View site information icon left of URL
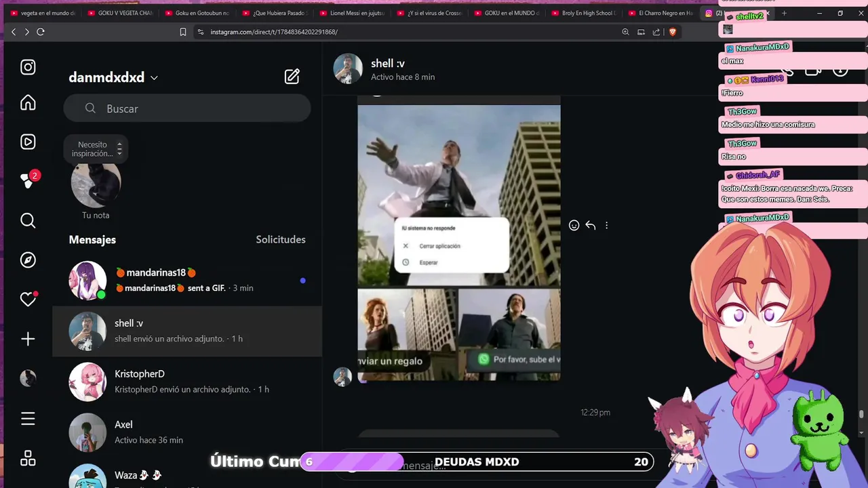This screenshot has height=488, width=868. click(200, 32)
